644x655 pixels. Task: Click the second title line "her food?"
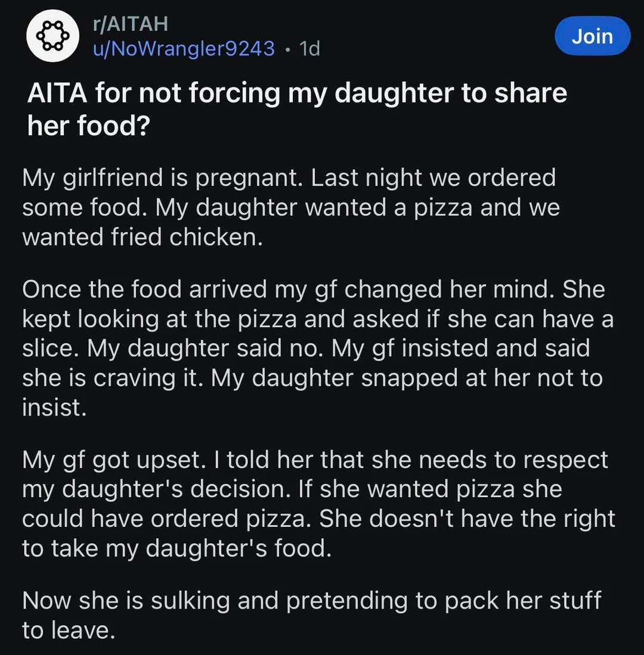click(89, 125)
